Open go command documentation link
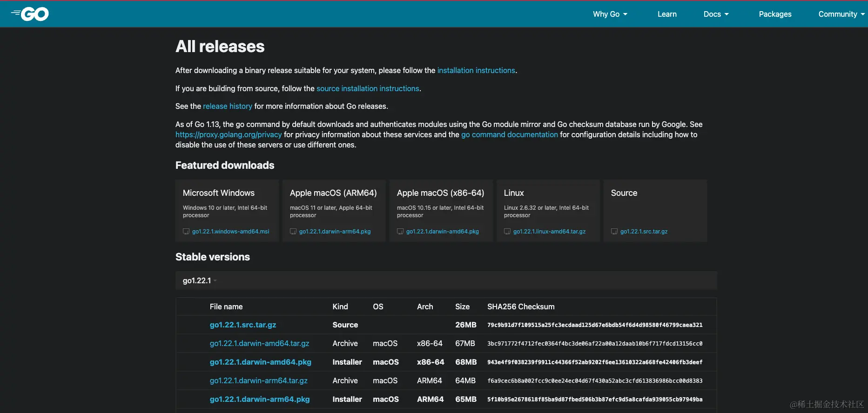 point(509,134)
